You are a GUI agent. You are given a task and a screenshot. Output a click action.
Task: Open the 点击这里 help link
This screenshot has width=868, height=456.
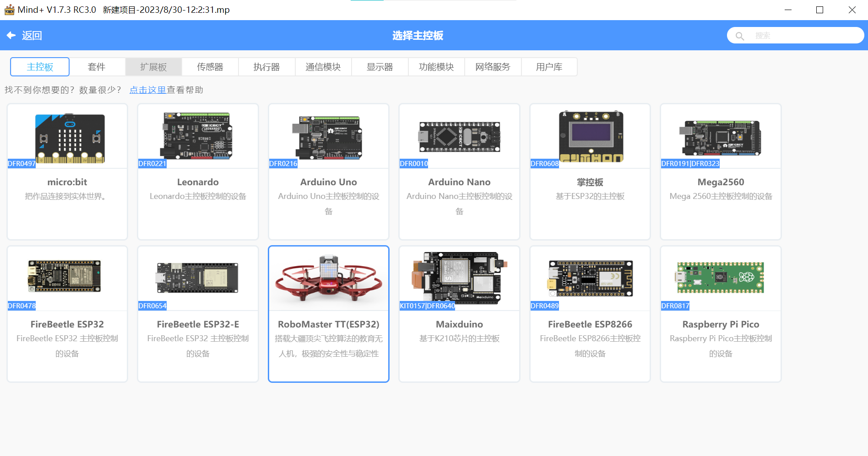point(147,90)
